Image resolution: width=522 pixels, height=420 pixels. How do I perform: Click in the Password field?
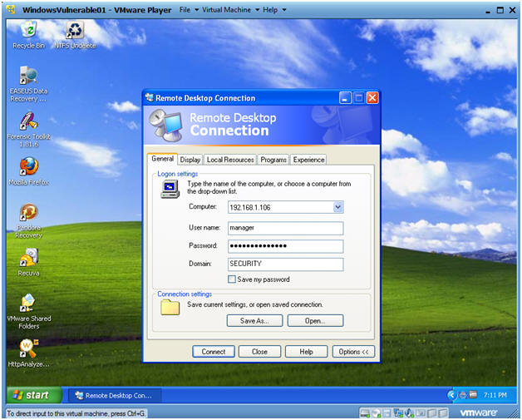click(286, 246)
